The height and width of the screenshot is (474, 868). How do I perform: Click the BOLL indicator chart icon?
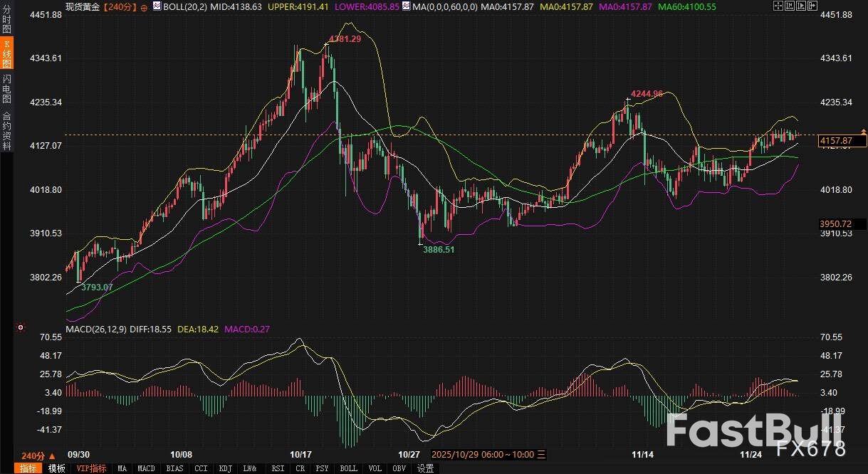[157, 6]
